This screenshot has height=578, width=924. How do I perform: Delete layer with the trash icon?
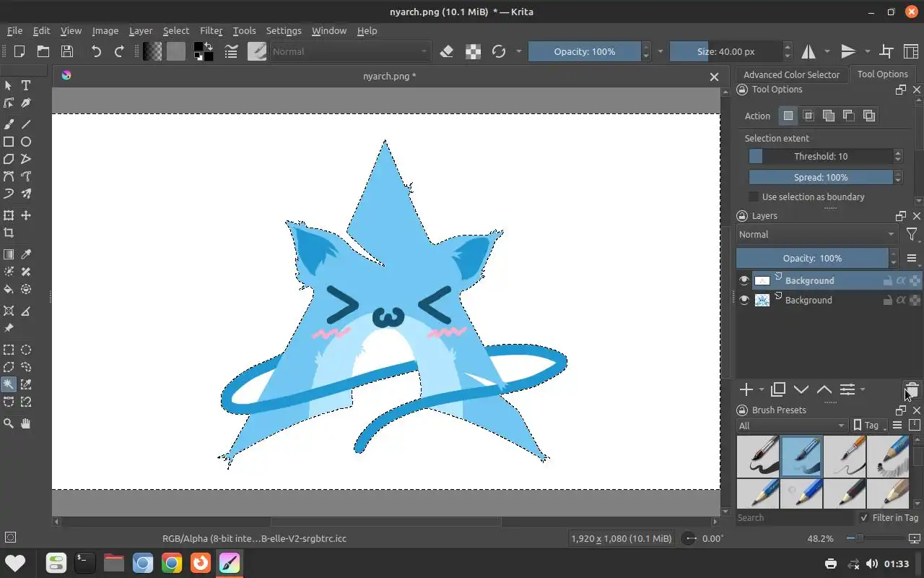pyautogui.click(x=912, y=389)
